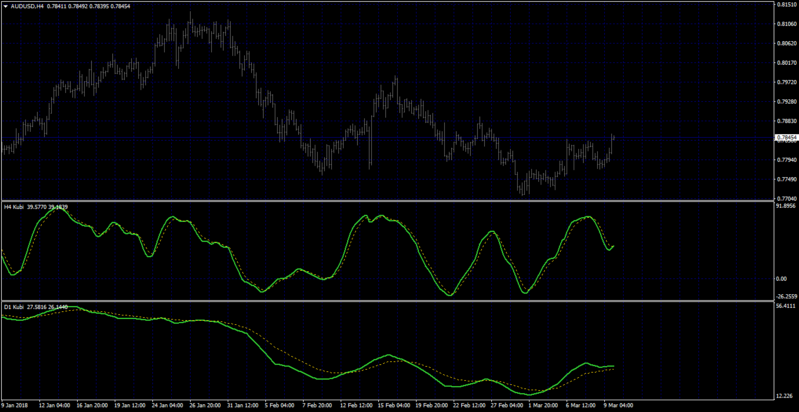Click the 0.78830 price scale label

coord(785,121)
